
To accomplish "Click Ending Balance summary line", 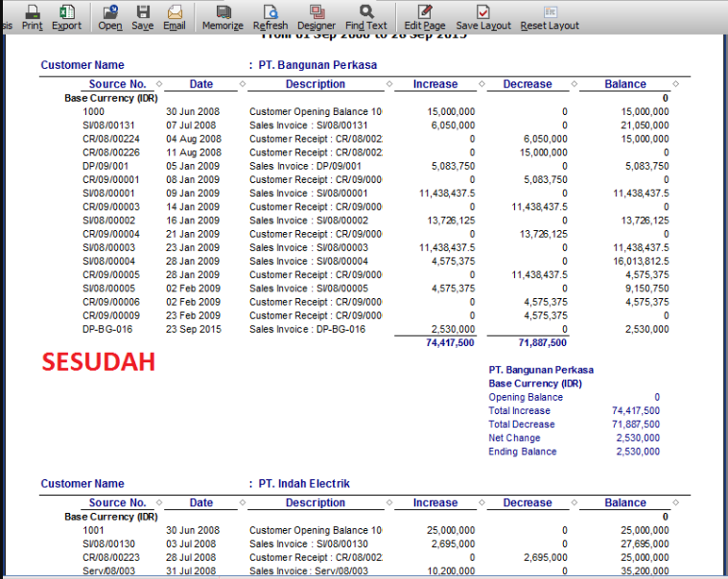I will pos(574,452).
